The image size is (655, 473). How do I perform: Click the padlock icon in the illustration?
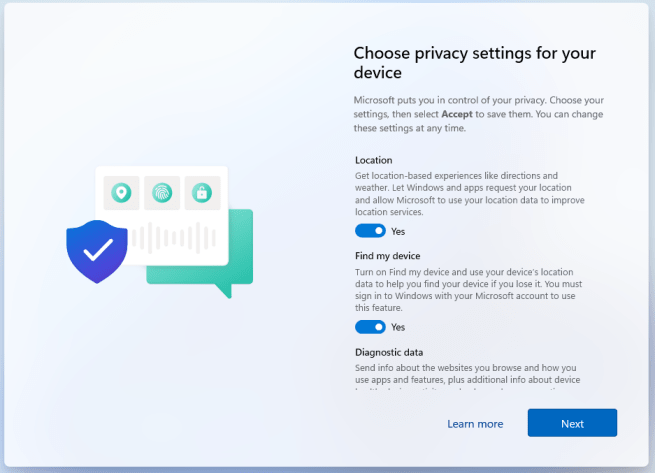(x=202, y=192)
